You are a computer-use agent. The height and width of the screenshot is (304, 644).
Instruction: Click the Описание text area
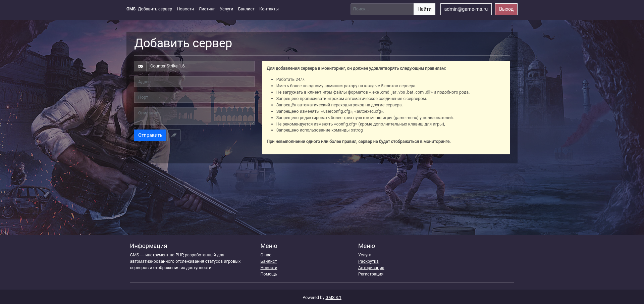194,116
